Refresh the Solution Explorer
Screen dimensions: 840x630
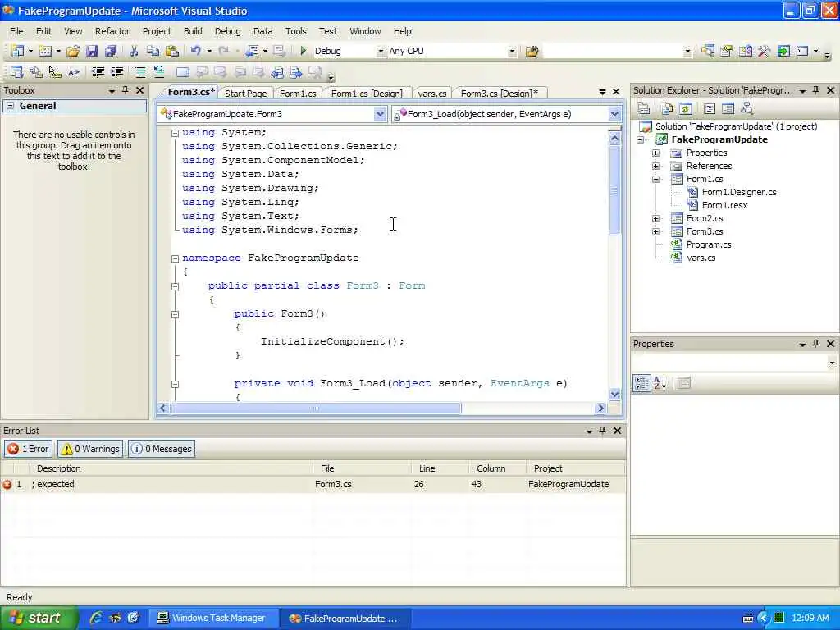[686, 109]
